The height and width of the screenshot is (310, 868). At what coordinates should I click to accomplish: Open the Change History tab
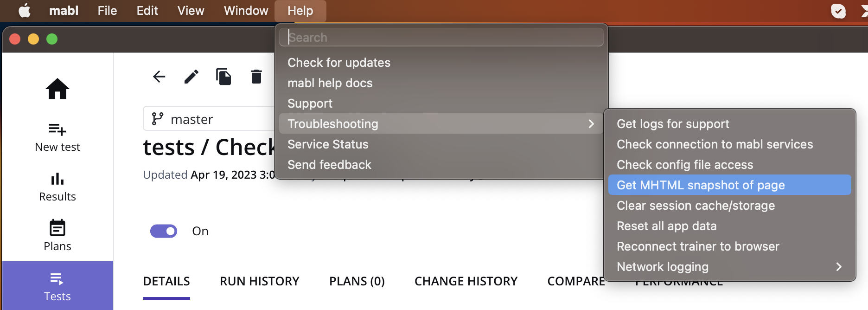tap(466, 281)
